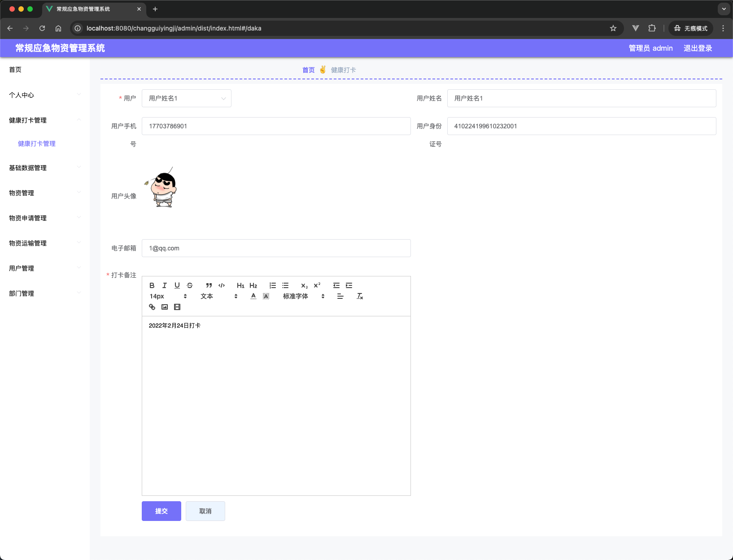Click into the 打卡备注 editor text area

tap(276, 406)
